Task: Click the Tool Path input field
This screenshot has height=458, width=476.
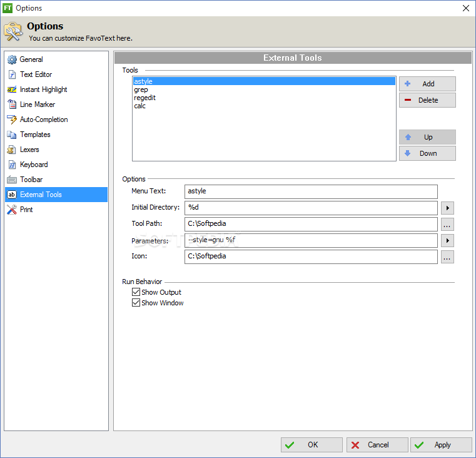Action: [311, 224]
